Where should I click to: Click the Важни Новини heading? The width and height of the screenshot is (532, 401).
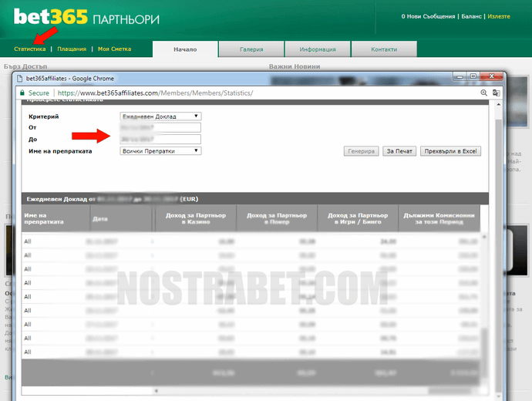(x=295, y=66)
